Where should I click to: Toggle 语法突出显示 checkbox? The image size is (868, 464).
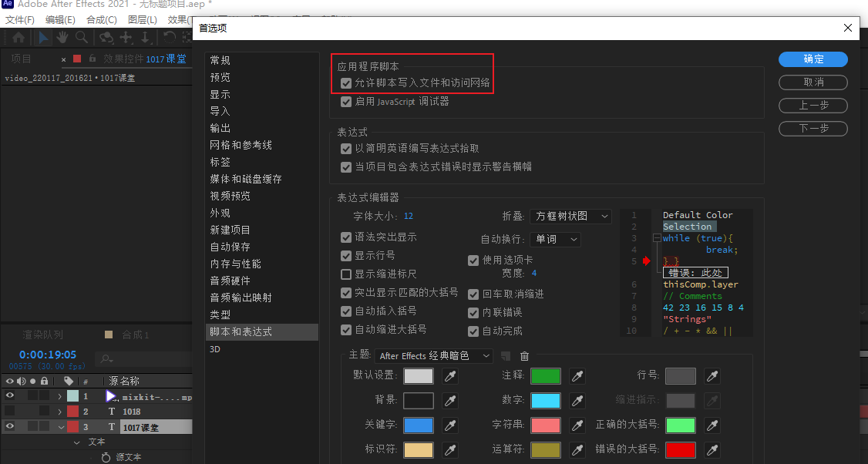(346, 237)
